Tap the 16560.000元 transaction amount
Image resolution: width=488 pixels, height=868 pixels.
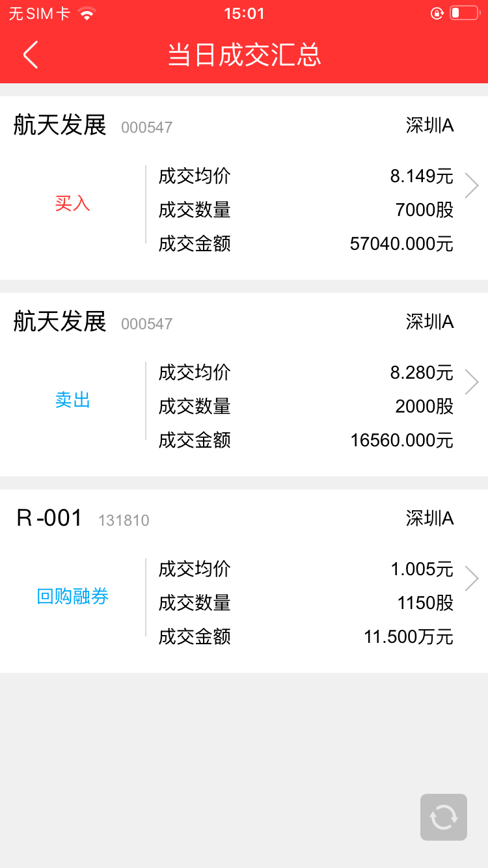[401, 441]
